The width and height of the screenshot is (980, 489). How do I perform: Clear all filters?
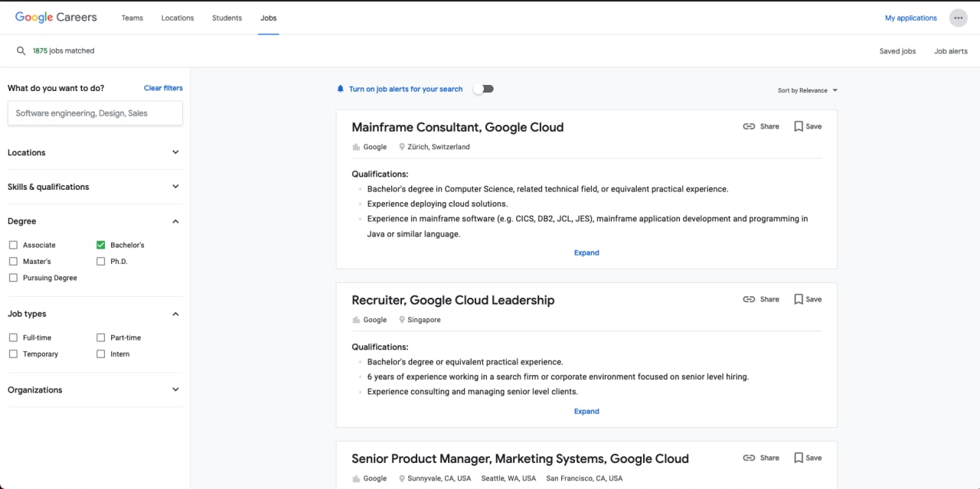tap(163, 88)
